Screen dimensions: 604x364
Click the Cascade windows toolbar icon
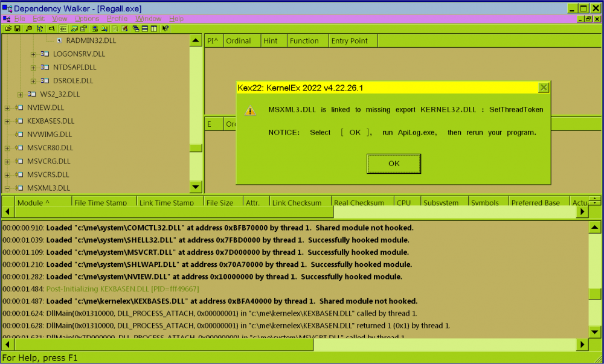pos(136,28)
